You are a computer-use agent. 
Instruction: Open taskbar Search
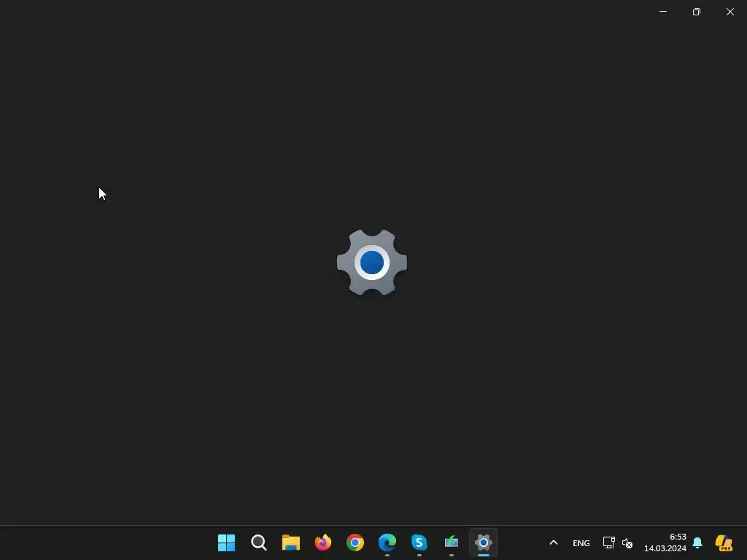point(259,542)
